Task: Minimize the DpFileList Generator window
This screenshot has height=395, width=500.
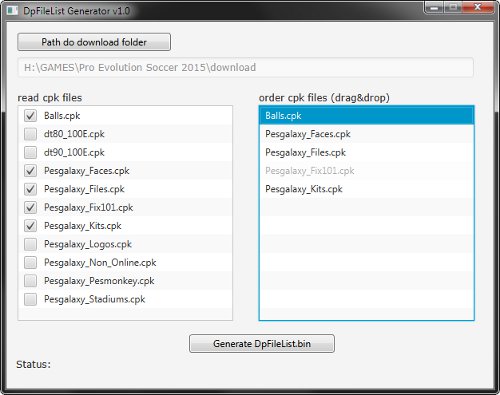Action: click(434, 7)
